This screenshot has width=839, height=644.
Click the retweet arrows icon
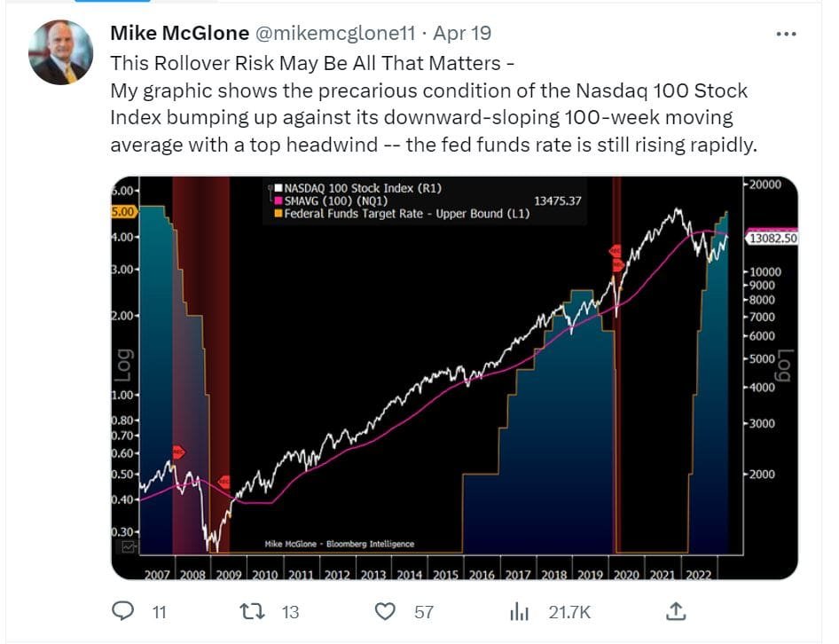pos(251,611)
